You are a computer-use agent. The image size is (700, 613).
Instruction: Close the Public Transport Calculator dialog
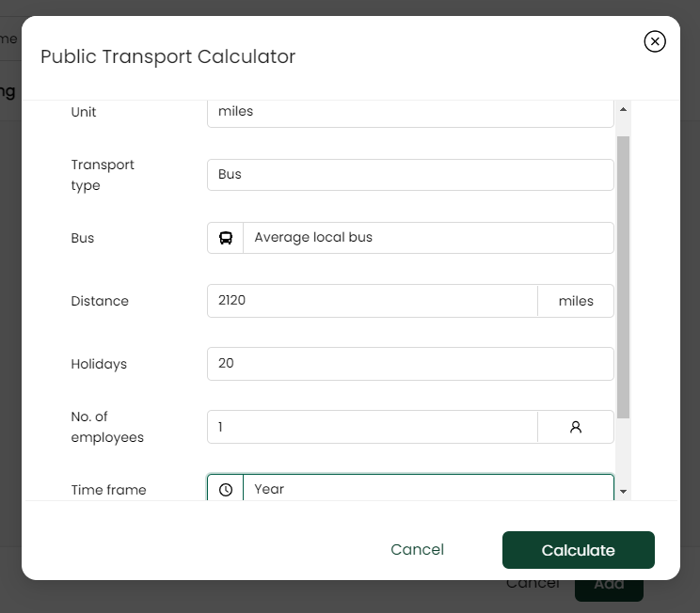(655, 41)
